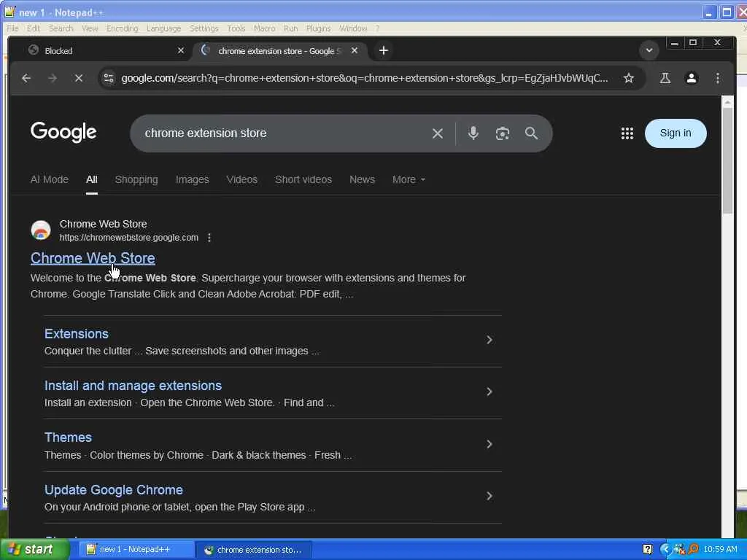Viewport: 747px width, 560px height.
Task: Open Notepad++ Edit menu
Action: coord(34,28)
